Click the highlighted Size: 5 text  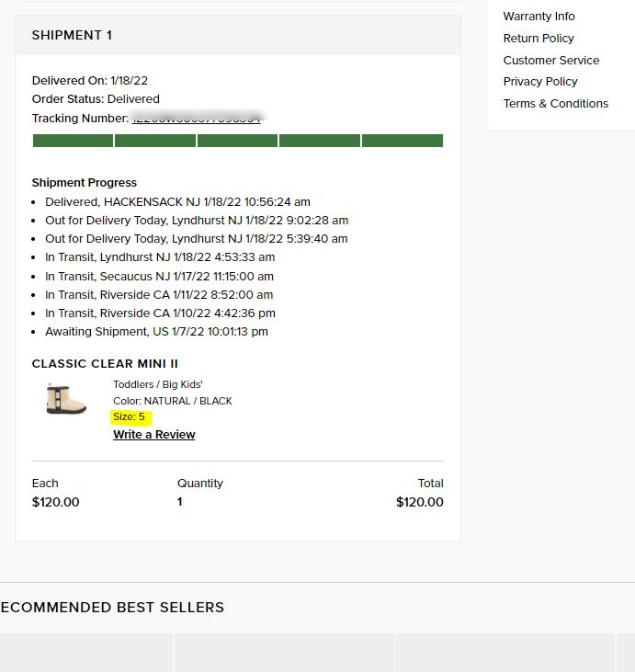pyautogui.click(x=129, y=417)
